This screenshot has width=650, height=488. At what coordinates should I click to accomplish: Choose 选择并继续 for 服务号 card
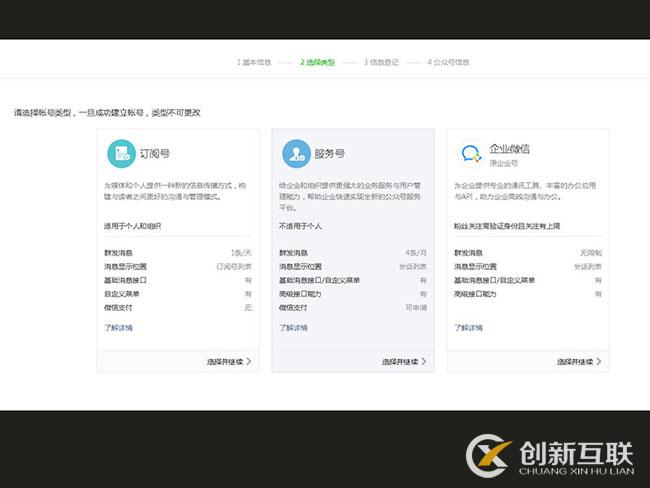404,361
